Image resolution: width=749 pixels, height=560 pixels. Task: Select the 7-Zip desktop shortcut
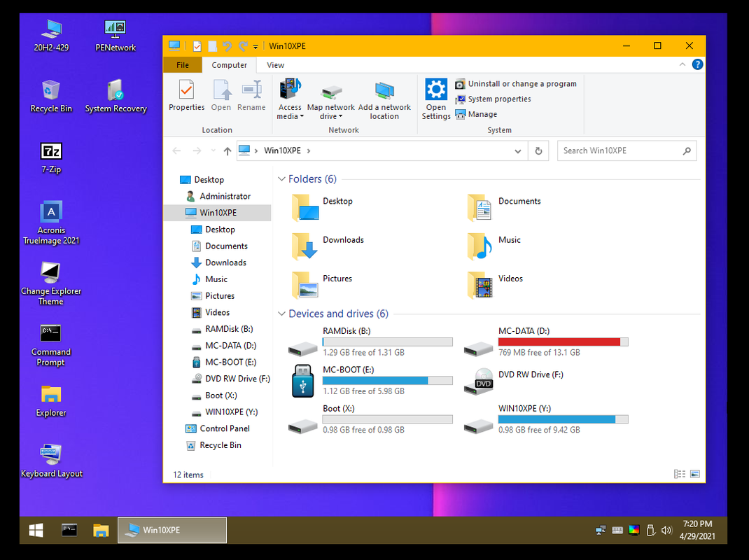click(51, 157)
